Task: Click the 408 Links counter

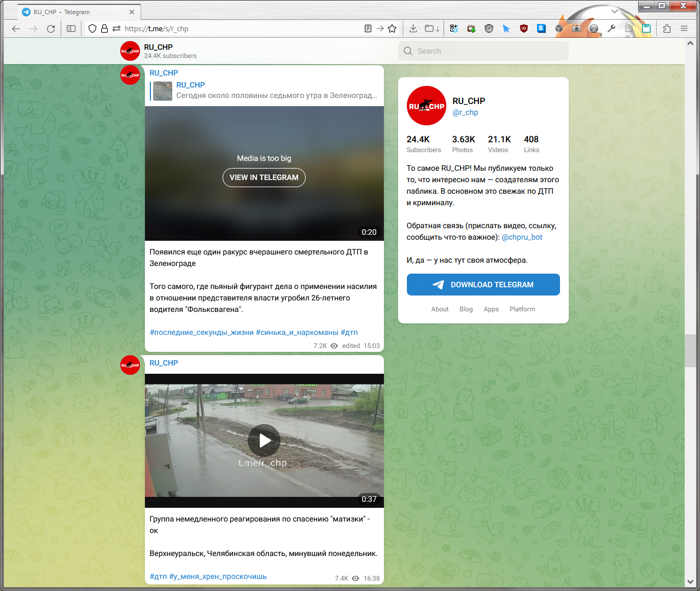Action: pyautogui.click(x=532, y=144)
